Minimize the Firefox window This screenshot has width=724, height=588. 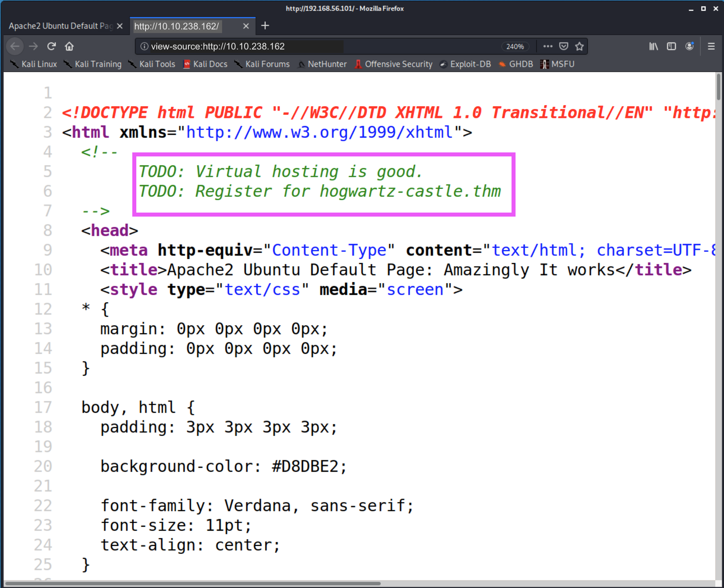click(691, 9)
